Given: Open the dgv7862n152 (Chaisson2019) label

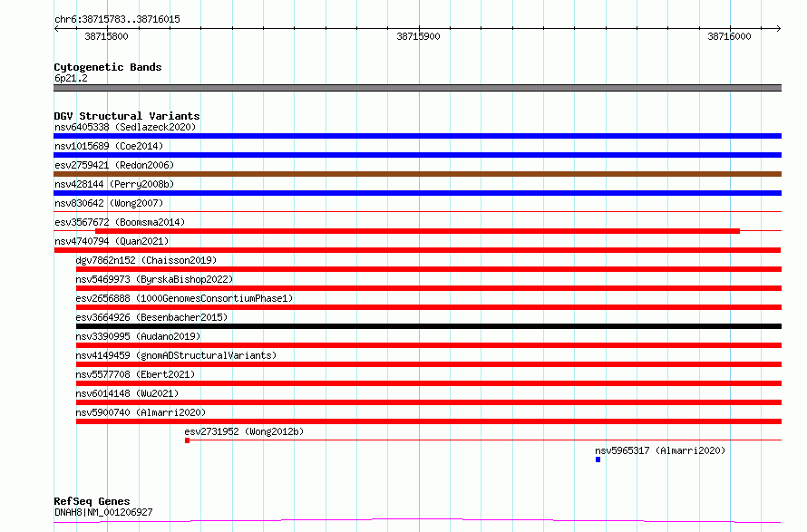Looking at the screenshot, I should [x=146, y=260].
